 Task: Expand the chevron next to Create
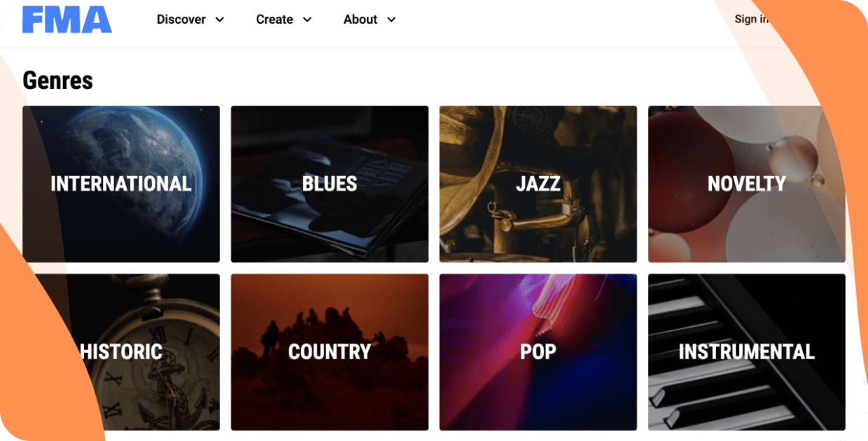coord(309,20)
